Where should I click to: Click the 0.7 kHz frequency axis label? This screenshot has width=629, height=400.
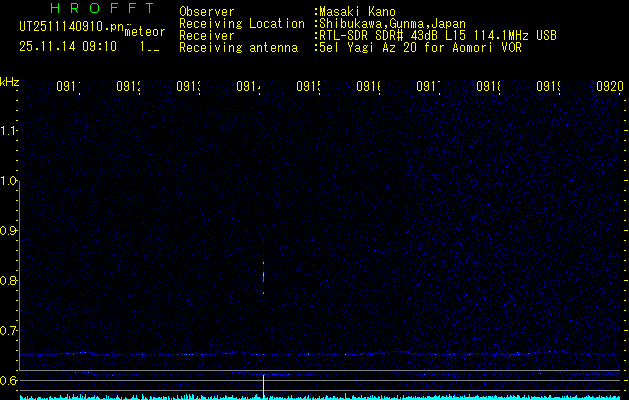tap(8, 331)
